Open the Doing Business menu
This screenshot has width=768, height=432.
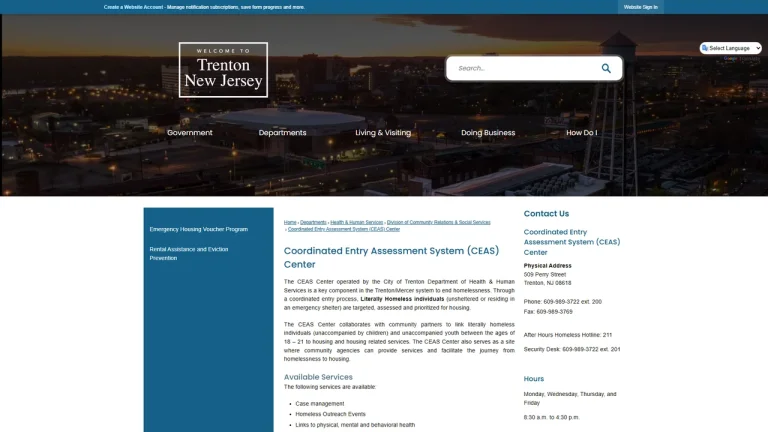[x=488, y=133]
